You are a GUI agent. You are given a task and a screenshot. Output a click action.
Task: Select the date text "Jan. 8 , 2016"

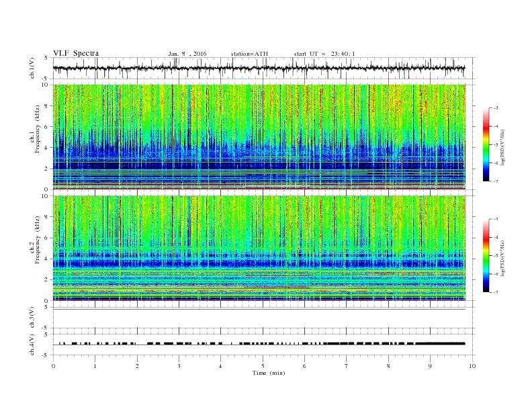tap(187, 54)
